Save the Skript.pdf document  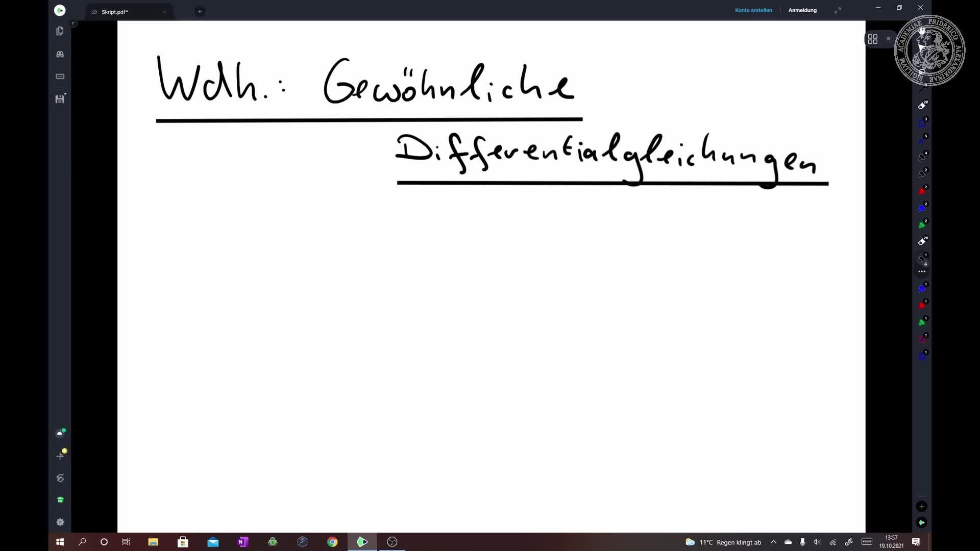[x=60, y=99]
